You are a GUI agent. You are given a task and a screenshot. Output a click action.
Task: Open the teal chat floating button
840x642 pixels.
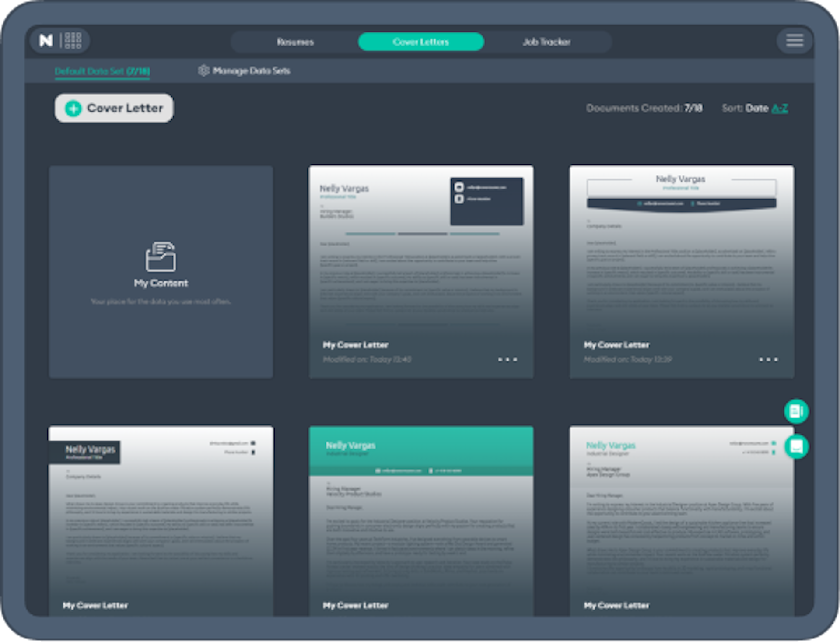[x=796, y=446]
